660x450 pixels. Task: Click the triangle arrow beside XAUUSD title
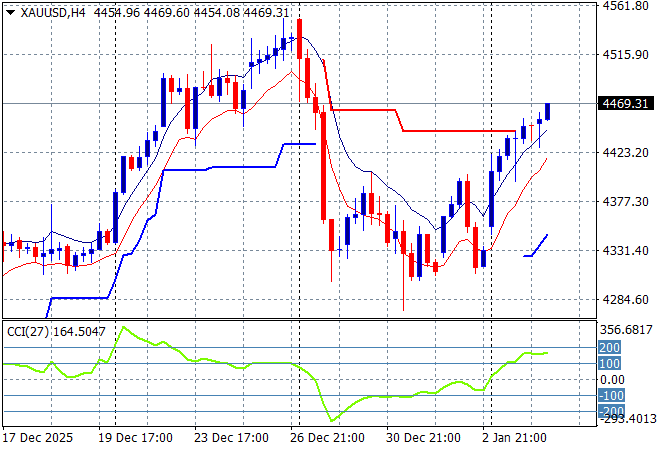point(9,11)
